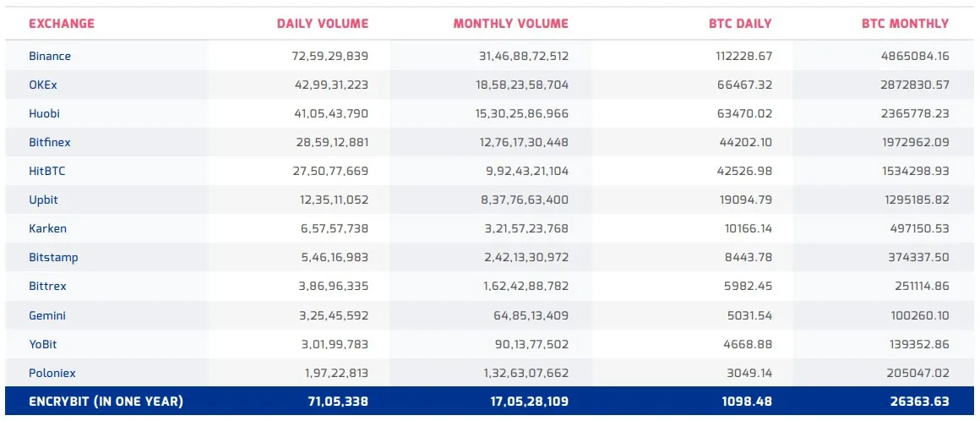Click Encrybit monthly volume 17,05,28,109
The width and height of the screenshot is (980, 421).
coord(530,401)
